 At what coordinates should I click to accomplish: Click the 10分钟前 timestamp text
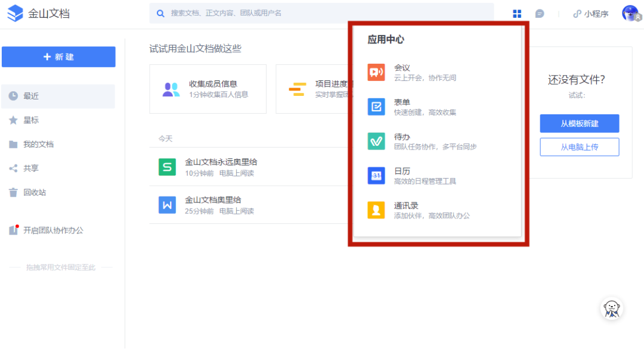coord(199,173)
